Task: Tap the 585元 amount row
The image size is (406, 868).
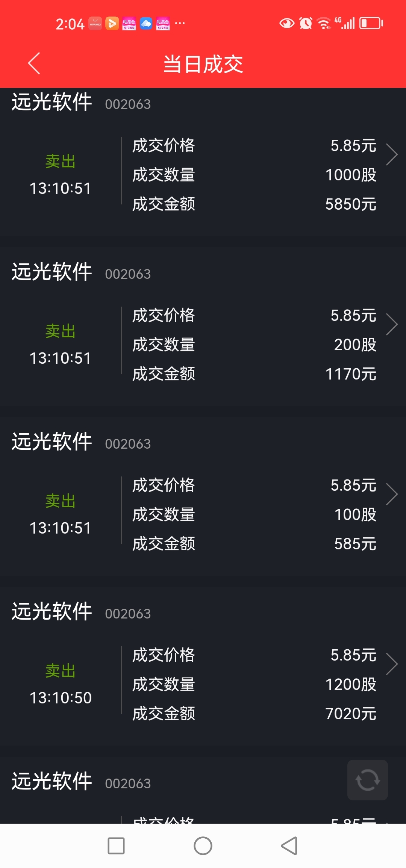Action: coord(255,544)
